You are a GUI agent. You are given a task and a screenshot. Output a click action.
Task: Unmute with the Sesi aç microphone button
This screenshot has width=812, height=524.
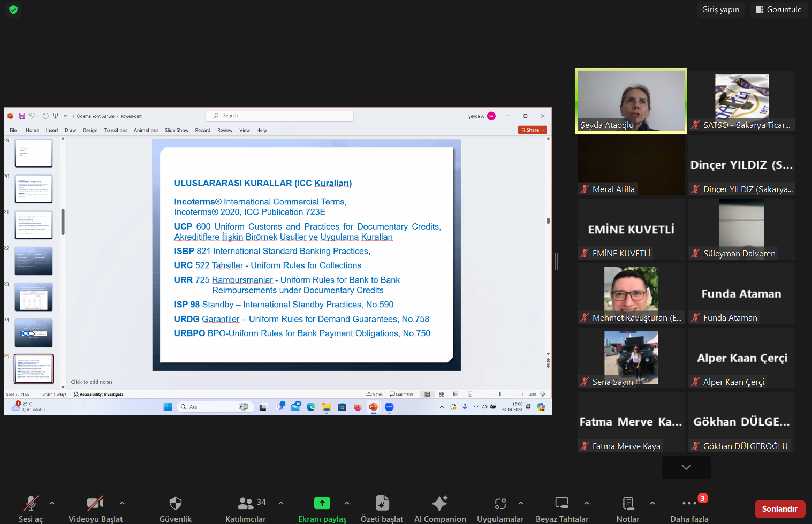31,503
